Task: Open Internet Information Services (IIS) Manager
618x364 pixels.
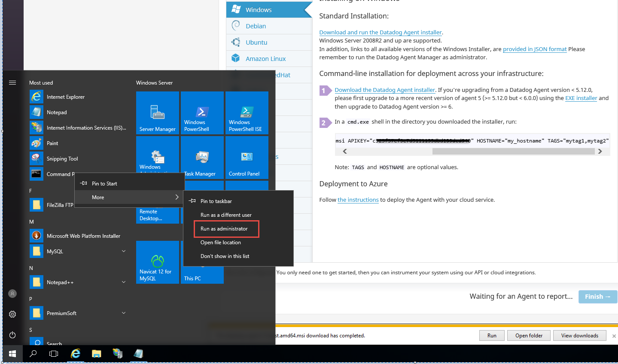Action: (77, 128)
